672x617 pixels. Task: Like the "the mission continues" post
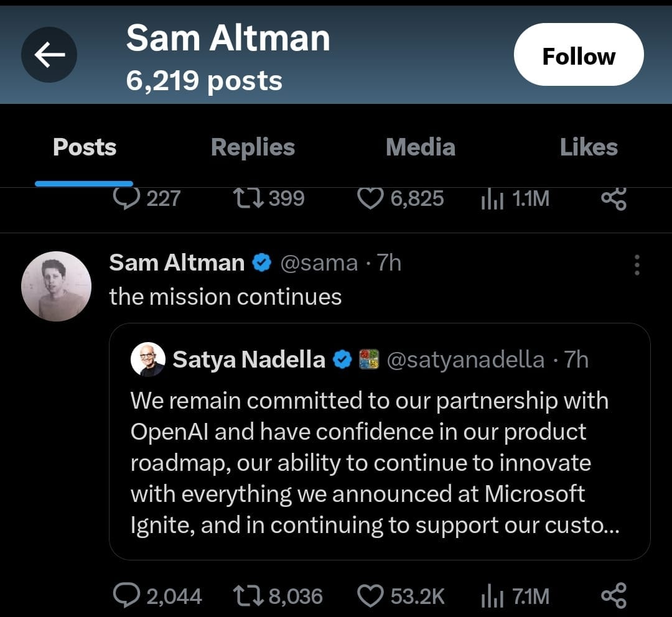pos(371,596)
